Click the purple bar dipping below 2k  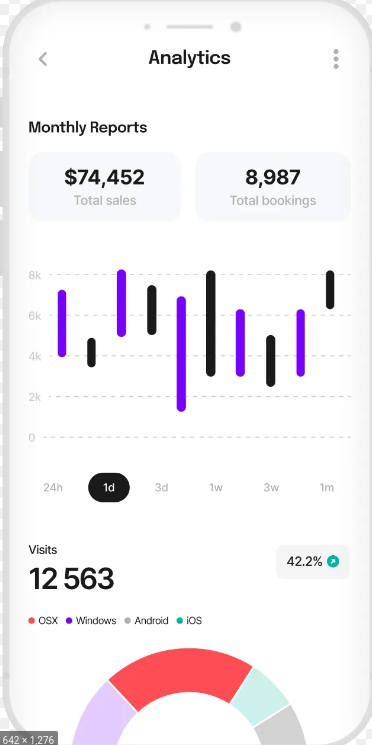coord(181,354)
